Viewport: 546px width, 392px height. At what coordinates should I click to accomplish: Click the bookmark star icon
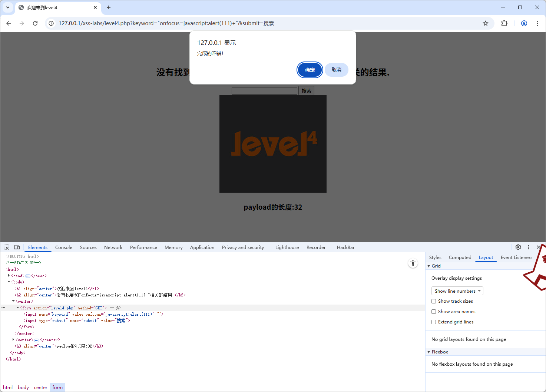click(486, 23)
